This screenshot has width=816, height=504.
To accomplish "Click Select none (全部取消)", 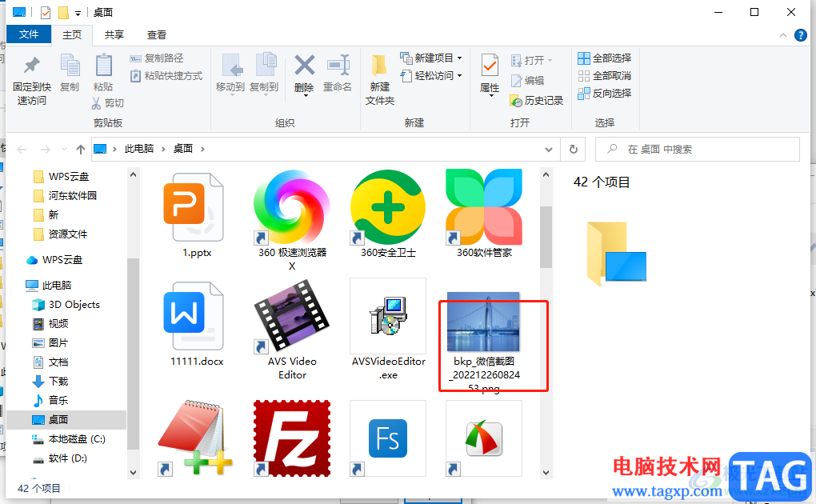I will click(605, 76).
